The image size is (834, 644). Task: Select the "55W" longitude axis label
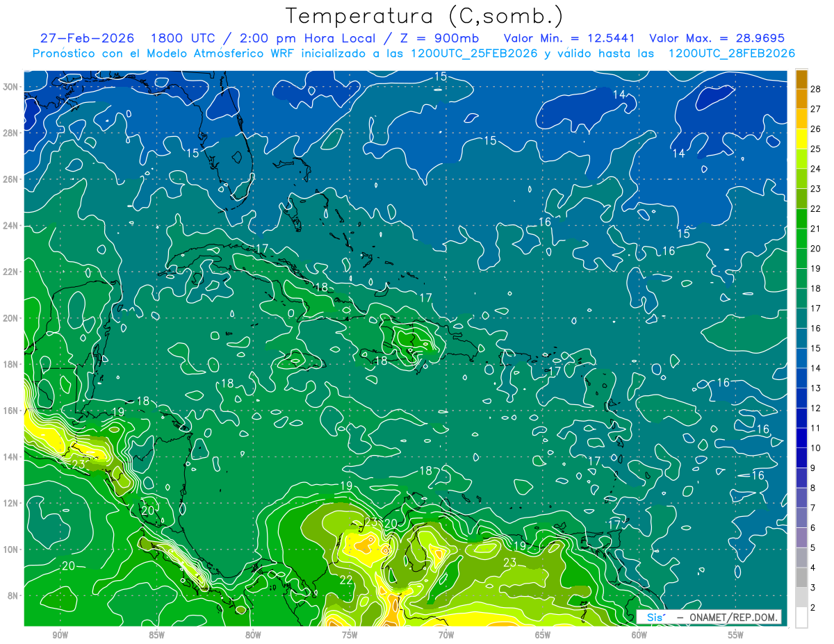[736, 635]
